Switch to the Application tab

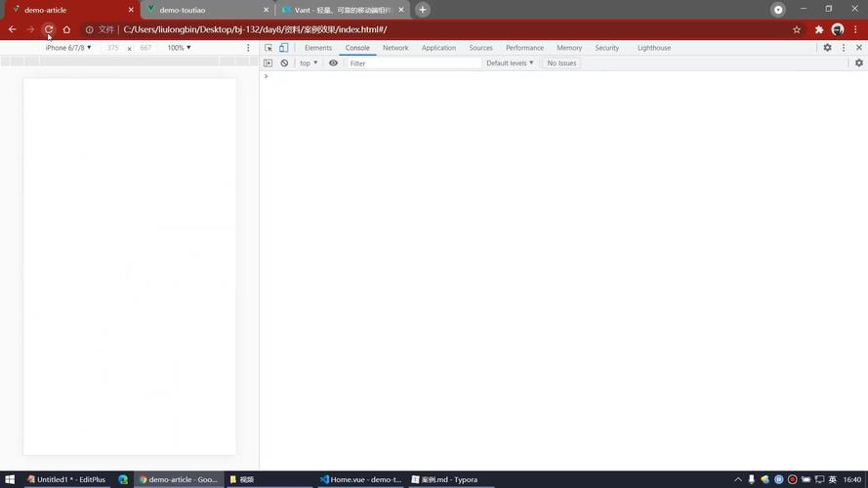point(438,48)
